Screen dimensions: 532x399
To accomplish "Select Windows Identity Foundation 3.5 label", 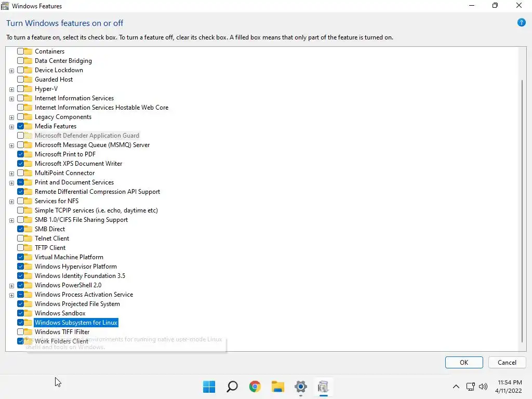I will [80, 276].
